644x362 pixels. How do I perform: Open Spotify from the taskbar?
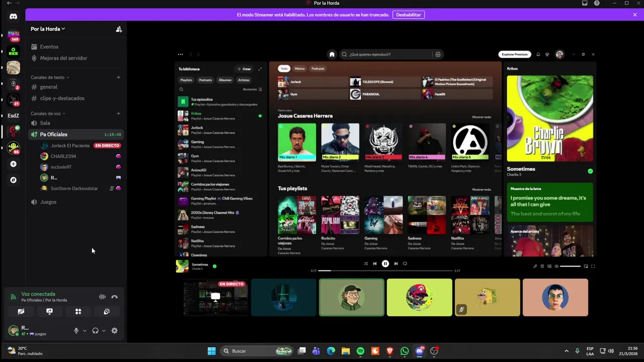[360, 351]
